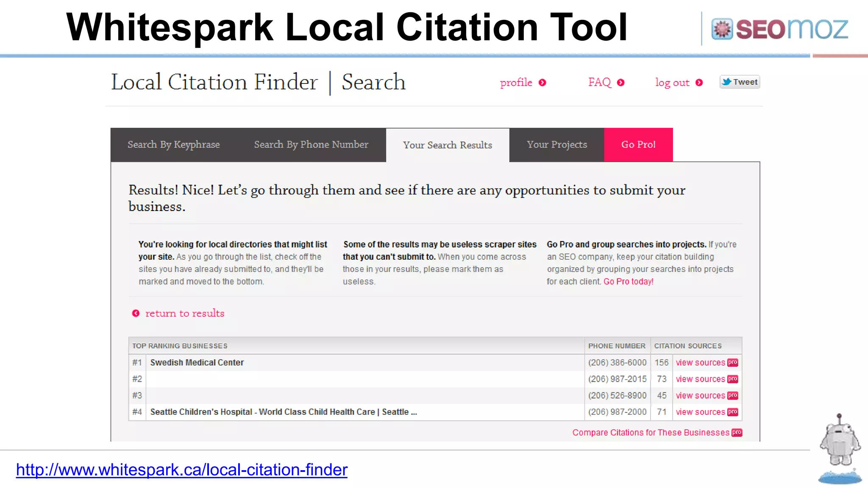Open the FAQ link
The height and width of the screenshot is (488, 868).
(x=599, y=82)
